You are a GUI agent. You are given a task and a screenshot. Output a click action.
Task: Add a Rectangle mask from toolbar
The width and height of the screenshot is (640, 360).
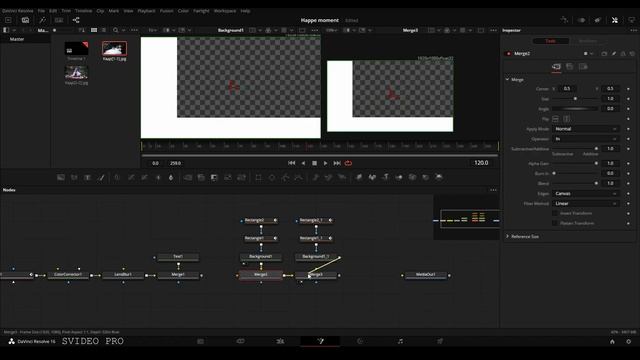click(x=258, y=177)
